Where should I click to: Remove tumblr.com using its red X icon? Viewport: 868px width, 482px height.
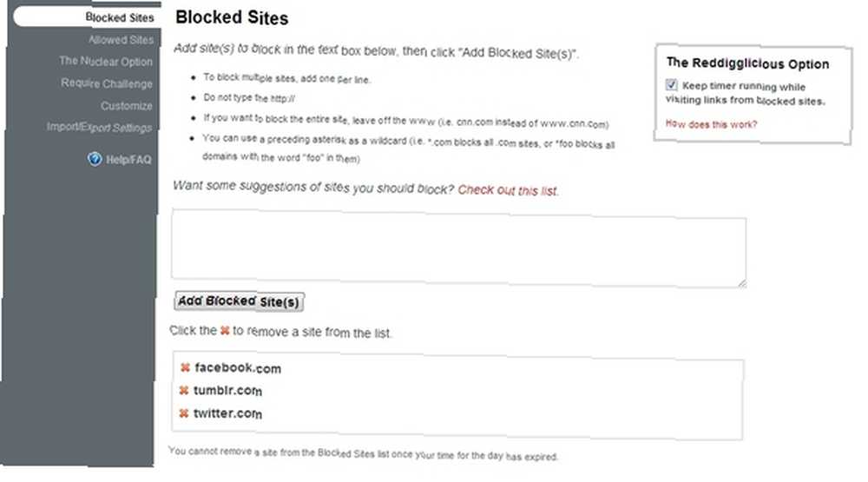click(x=184, y=390)
